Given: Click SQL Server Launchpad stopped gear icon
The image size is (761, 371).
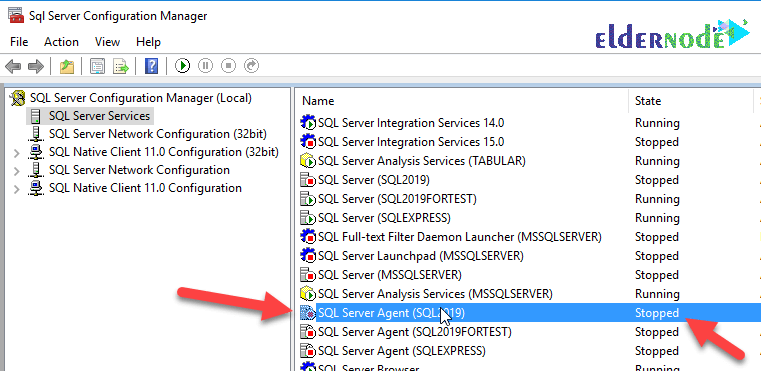Looking at the screenshot, I should pos(308,256).
